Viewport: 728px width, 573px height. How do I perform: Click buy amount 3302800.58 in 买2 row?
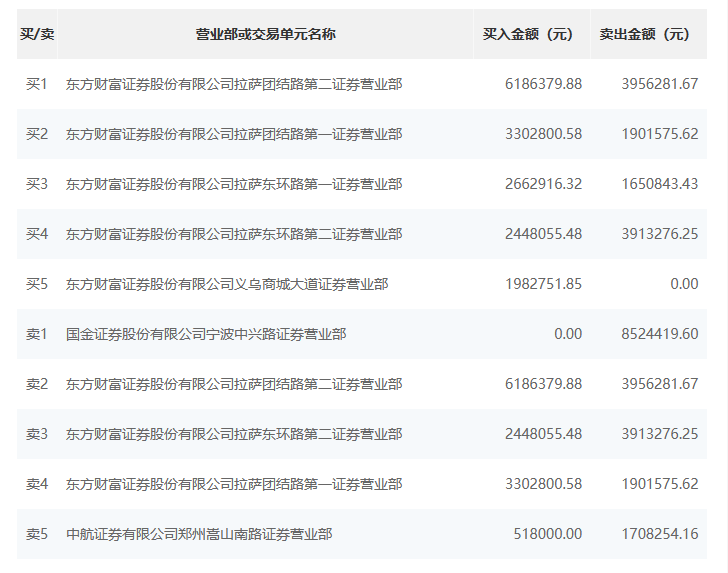pos(543,134)
